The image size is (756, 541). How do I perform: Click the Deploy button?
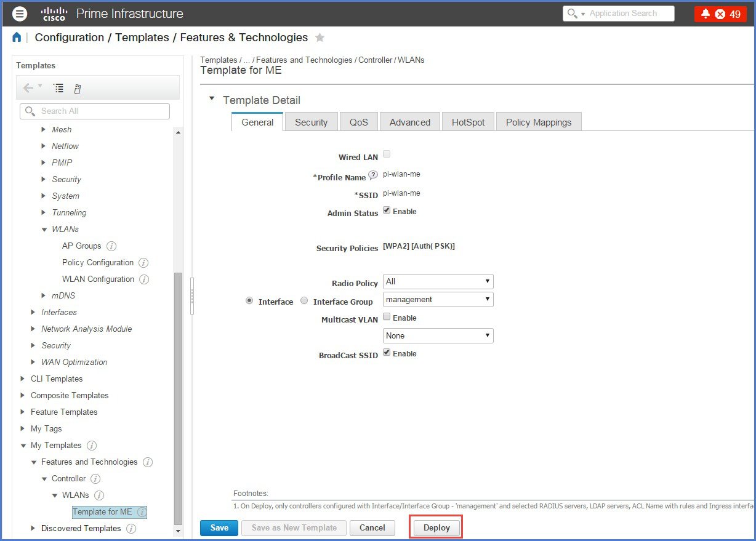click(x=436, y=527)
